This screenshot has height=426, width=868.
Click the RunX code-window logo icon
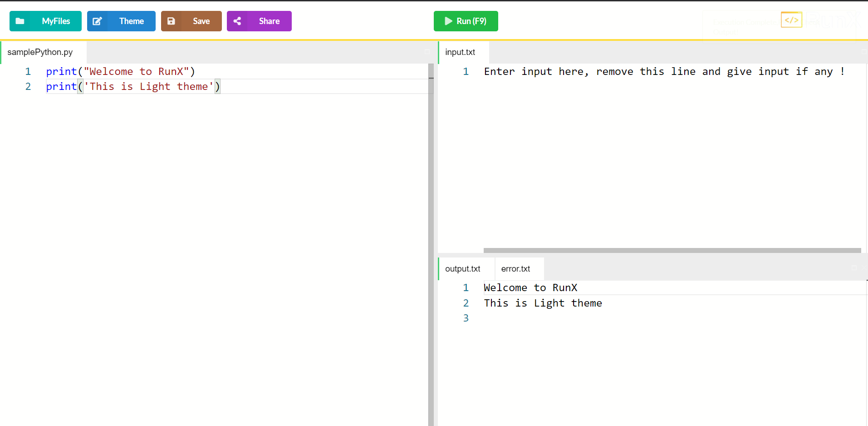(791, 20)
